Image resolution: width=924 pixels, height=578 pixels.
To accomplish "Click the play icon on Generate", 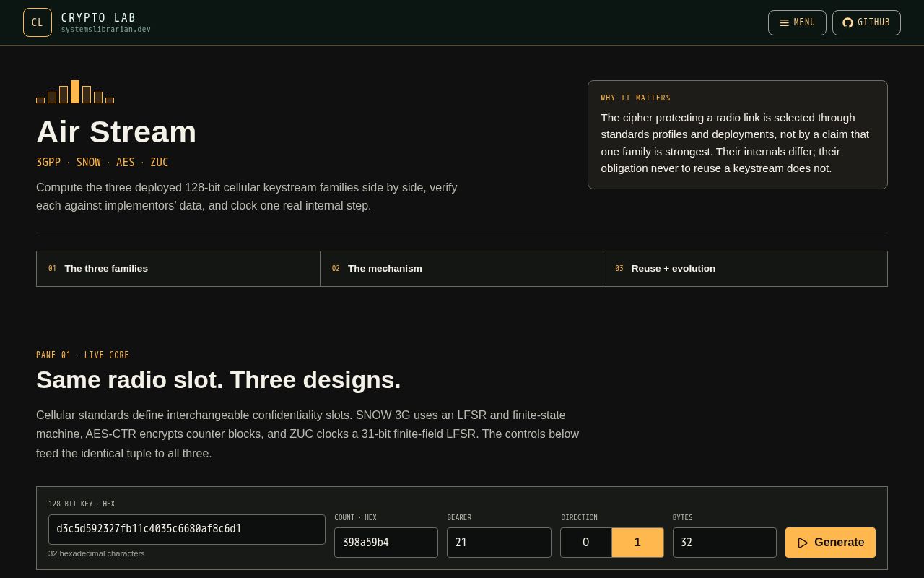I will coord(803,543).
